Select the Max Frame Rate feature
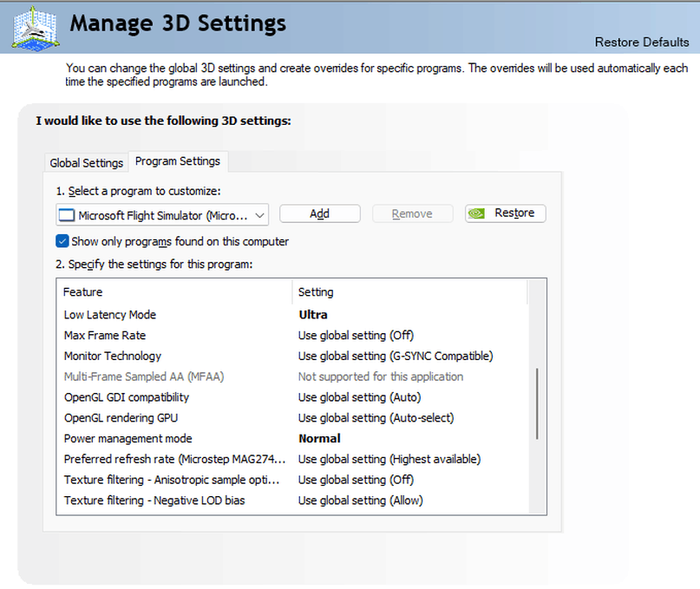 (x=105, y=336)
